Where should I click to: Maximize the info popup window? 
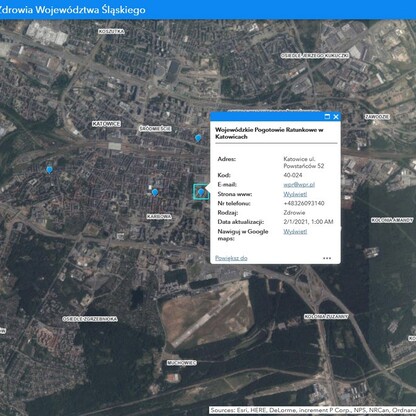[327, 116]
